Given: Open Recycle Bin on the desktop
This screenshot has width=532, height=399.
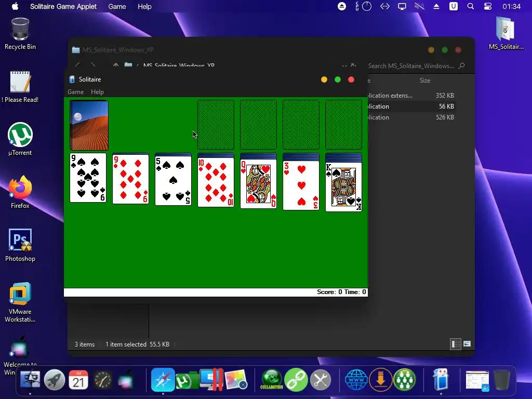Looking at the screenshot, I should [x=20, y=34].
